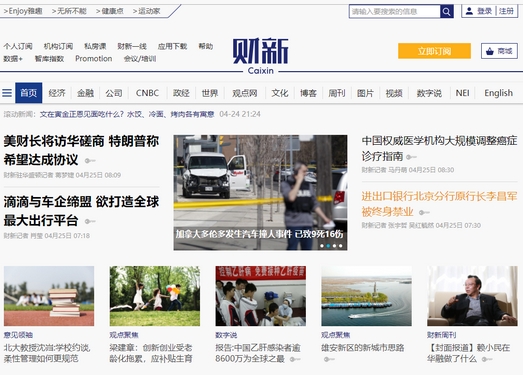Image resolution: width=523 pixels, height=375 pixels.
Task: Click the students vaccination thumbnail
Action: pyautogui.click(x=260, y=296)
